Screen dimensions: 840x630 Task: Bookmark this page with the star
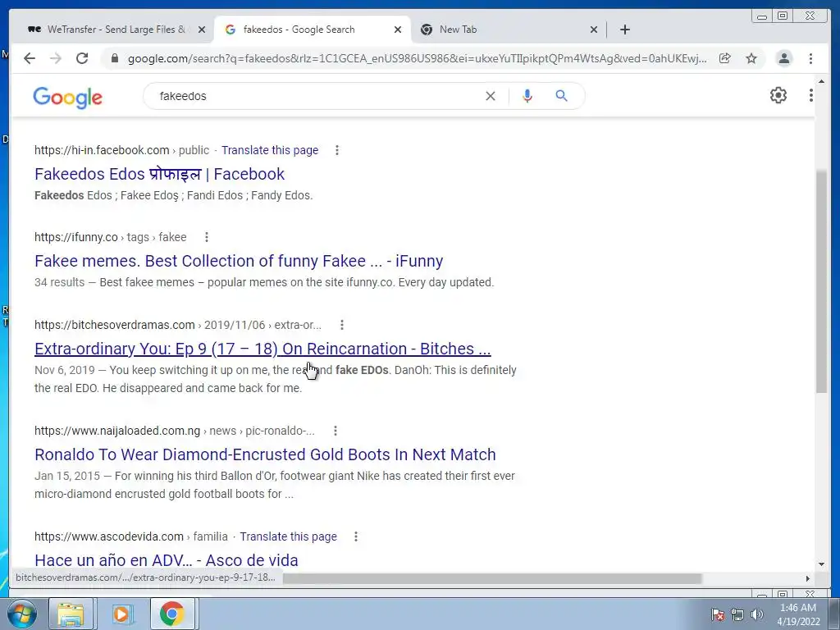tap(751, 58)
